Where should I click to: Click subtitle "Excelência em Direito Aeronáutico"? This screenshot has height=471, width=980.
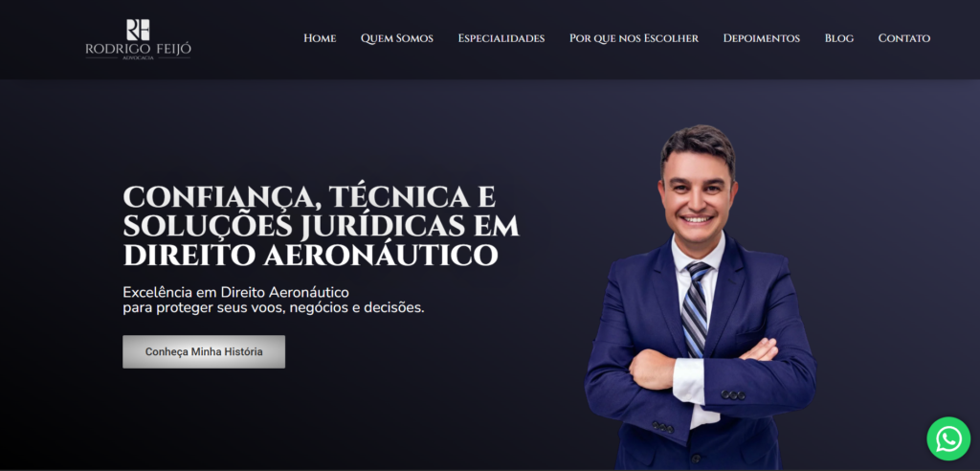(x=235, y=292)
